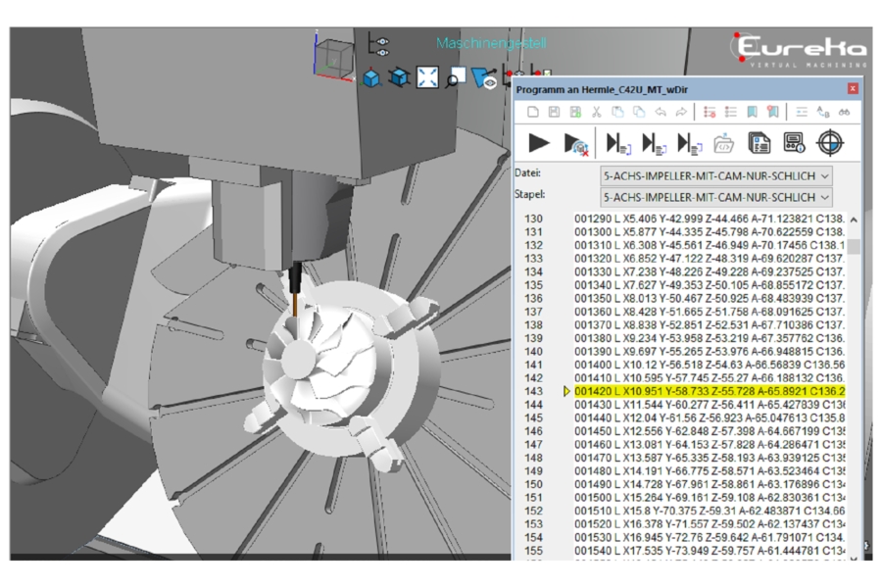882x588 pixels.
Task: Click the Cut scissors icon
Action: coord(596,112)
